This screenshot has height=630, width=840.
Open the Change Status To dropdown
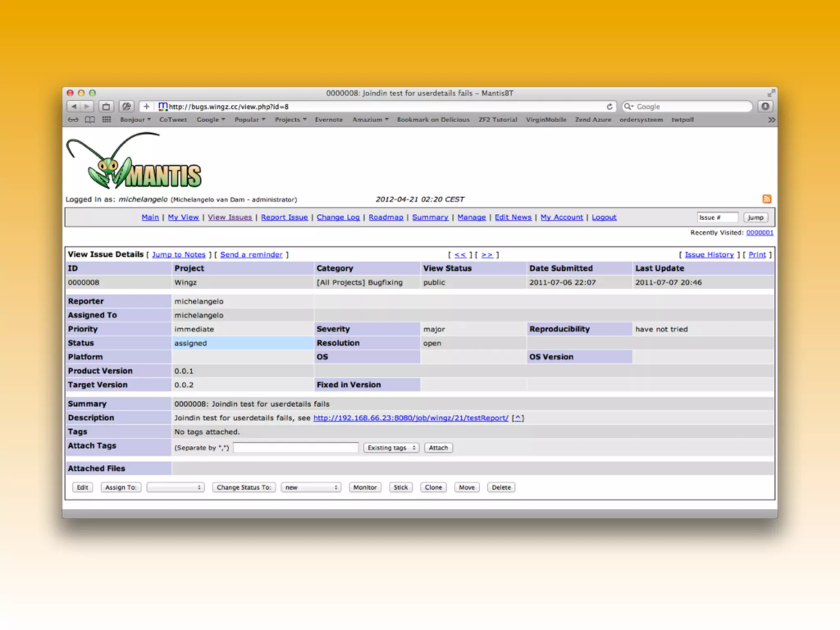[x=311, y=487]
